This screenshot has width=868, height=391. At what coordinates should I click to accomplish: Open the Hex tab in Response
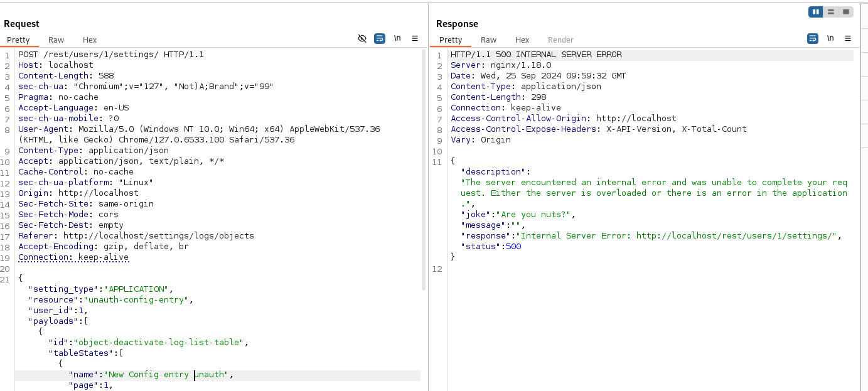tap(522, 40)
